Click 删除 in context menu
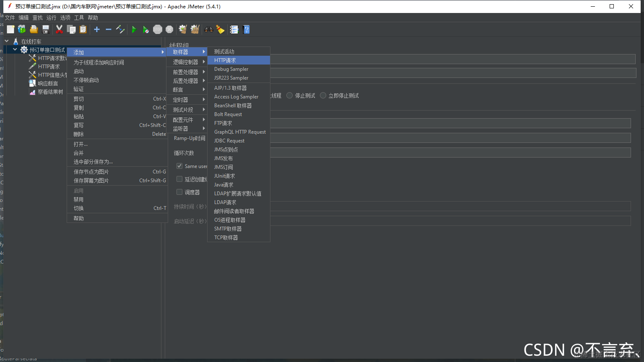 click(x=117, y=134)
